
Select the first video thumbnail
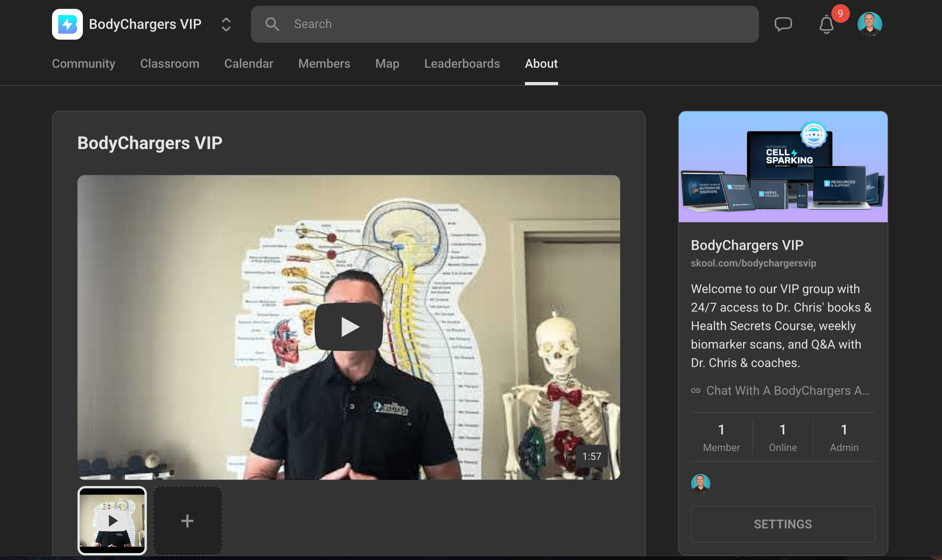pyautogui.click(x=112, y=521)
